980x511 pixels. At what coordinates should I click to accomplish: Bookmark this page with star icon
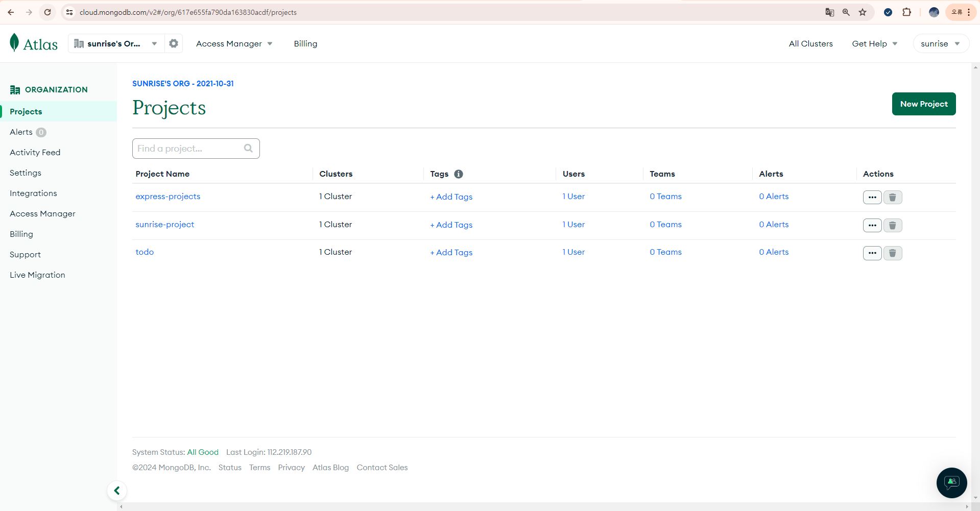pyautogui.click(x=863, y=12)
